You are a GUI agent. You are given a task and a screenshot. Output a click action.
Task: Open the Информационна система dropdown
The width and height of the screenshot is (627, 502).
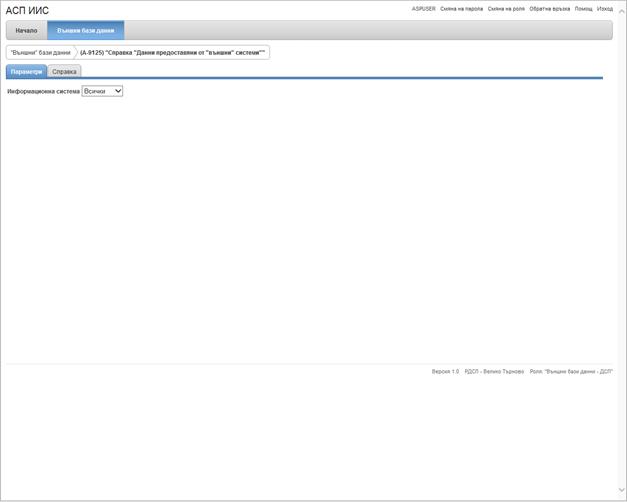(x=102, y=91)
